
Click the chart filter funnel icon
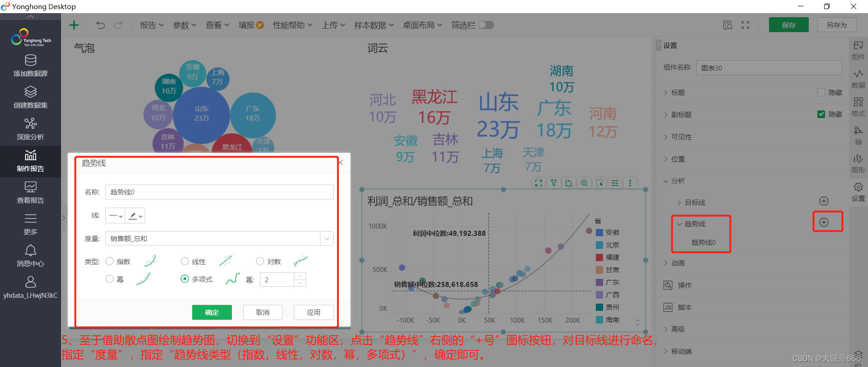(554, 183)
